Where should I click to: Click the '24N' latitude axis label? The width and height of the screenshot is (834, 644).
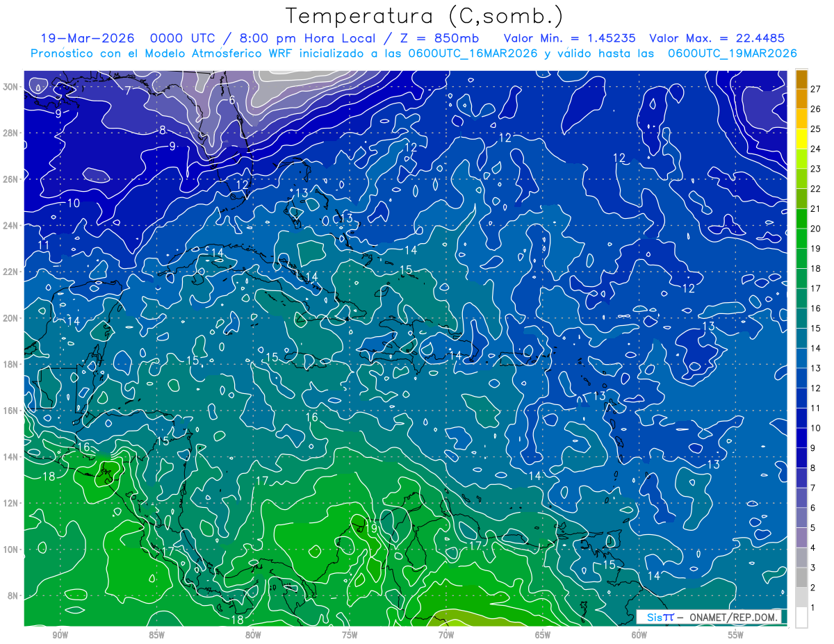coord(12,226)
